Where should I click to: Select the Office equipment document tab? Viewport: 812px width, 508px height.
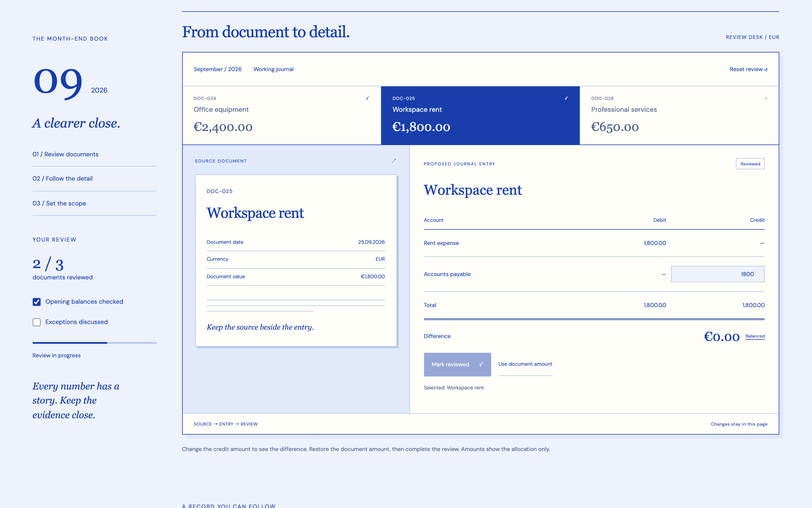pyautogui.click(x=281, y=115)
